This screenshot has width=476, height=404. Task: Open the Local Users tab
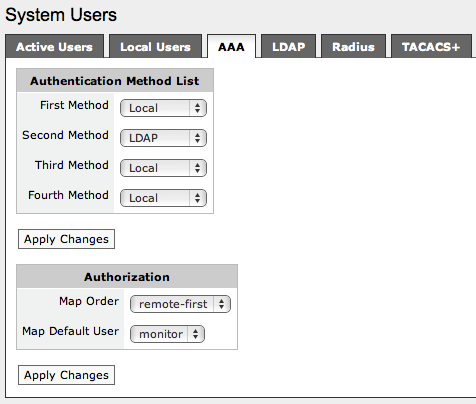click(x=155, y=46)
